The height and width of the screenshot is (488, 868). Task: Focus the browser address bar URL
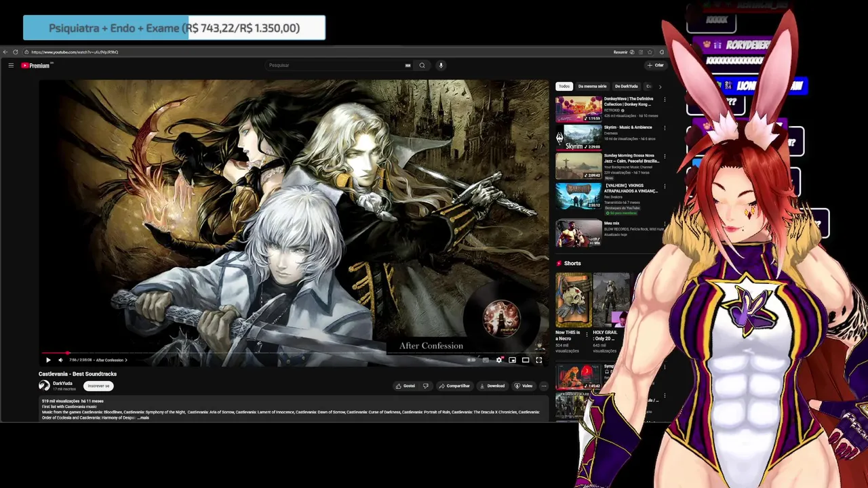(x=75, y=52)
